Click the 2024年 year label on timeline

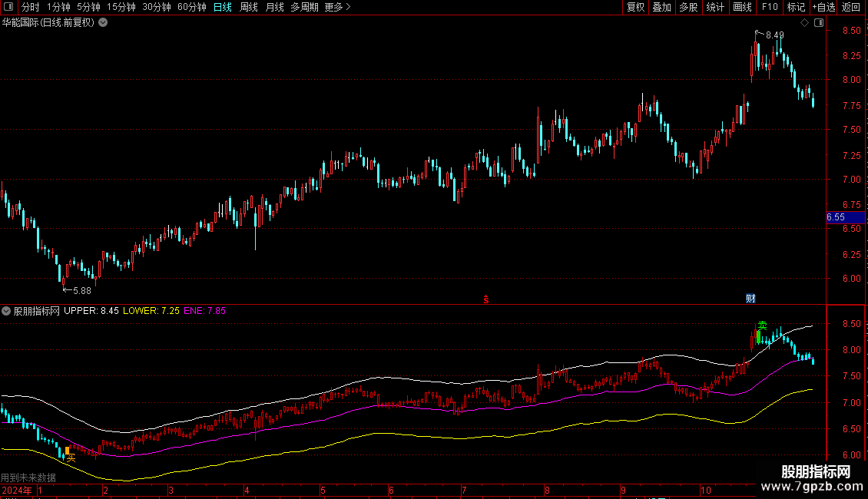pos(17,491)
